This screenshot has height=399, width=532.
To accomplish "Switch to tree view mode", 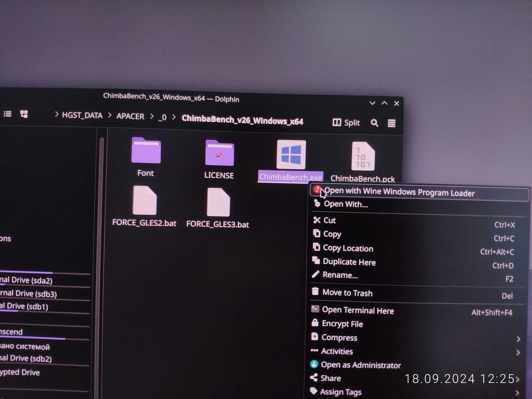I will (24, 114).
